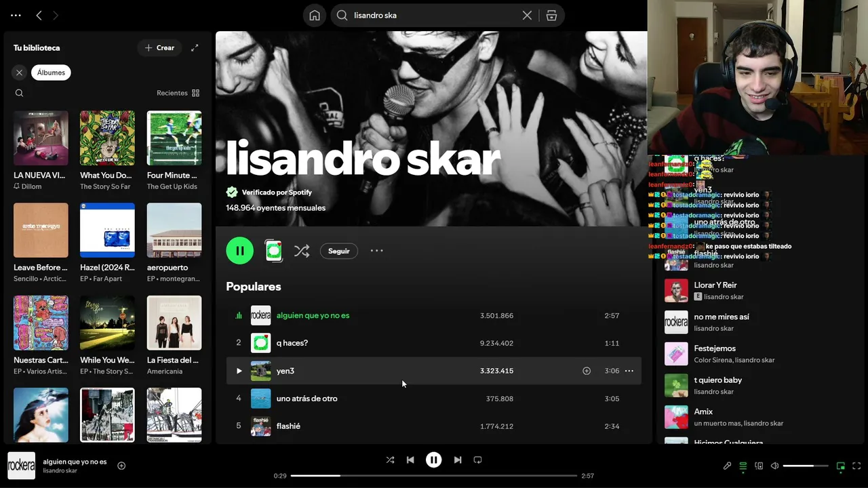The height and width of the screenshot is (488, 868).
Task: Open now playing title 'alguien que yo no es'
Action: pos(75,462)
